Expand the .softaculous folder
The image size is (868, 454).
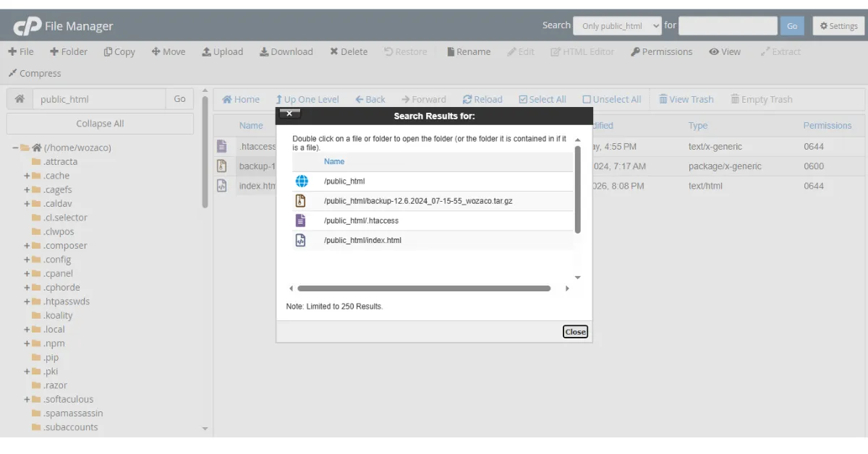[27, 399]
